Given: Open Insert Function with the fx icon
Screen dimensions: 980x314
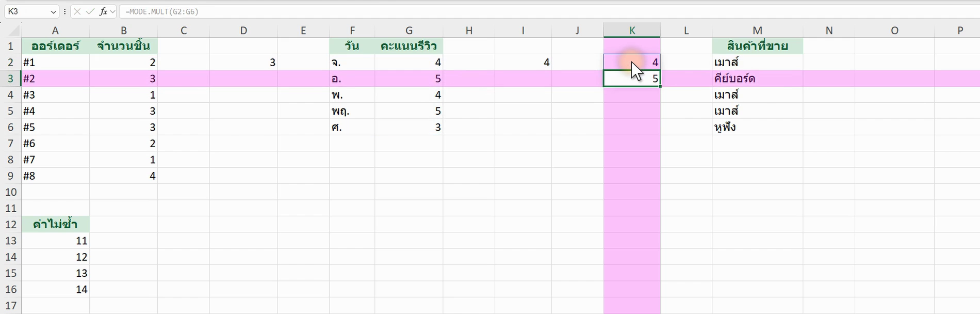Looking at the screenshot, I should pos(103,11).
